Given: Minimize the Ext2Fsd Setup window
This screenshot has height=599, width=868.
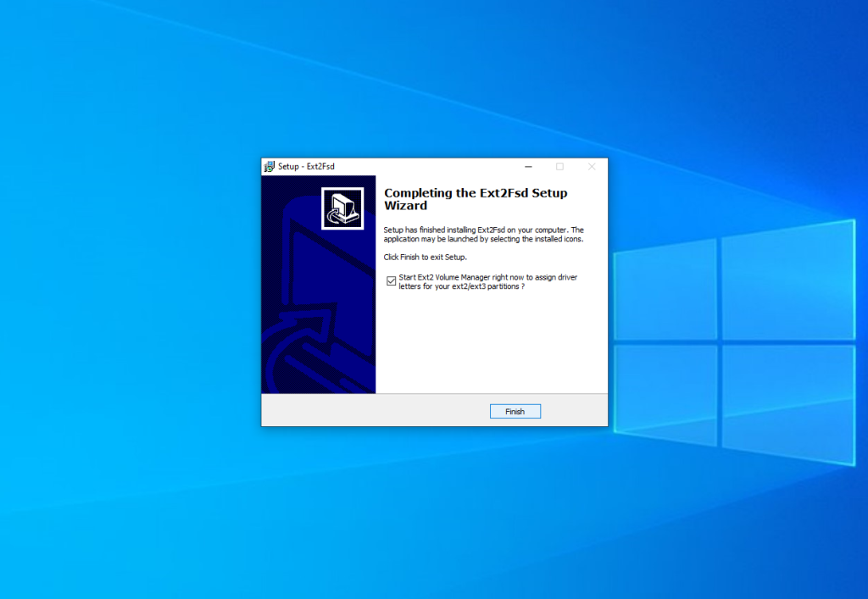Looking at the screenshot, I should (x=528, y=167).
